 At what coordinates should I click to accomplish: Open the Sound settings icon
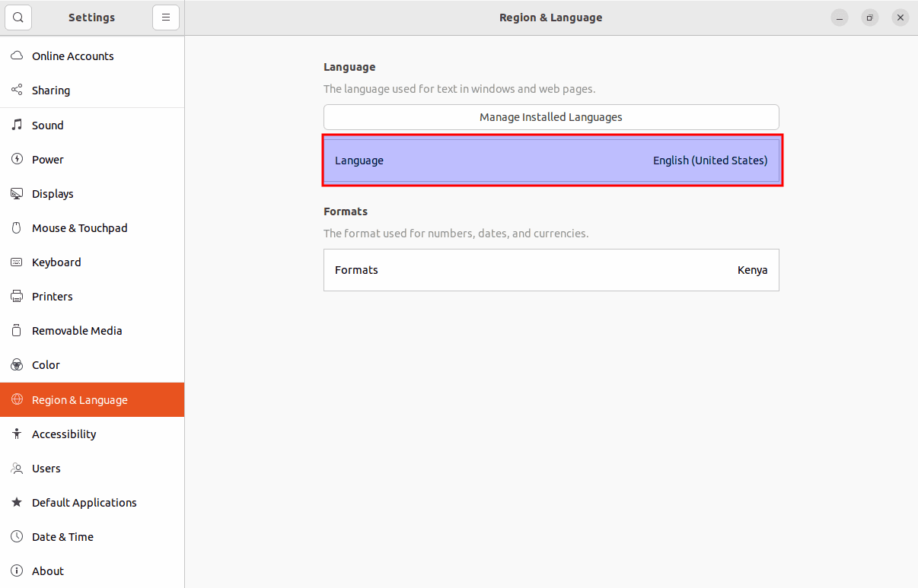click(16, 125)
